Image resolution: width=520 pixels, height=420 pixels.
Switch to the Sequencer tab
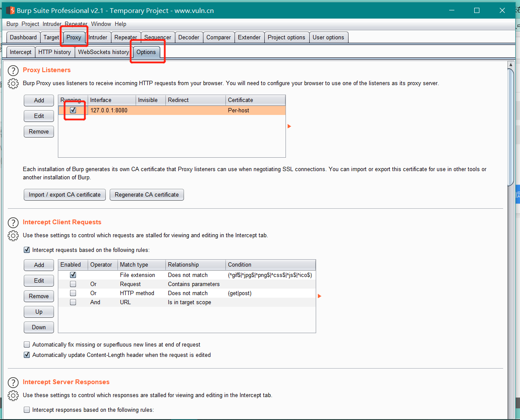coord(158,38)
